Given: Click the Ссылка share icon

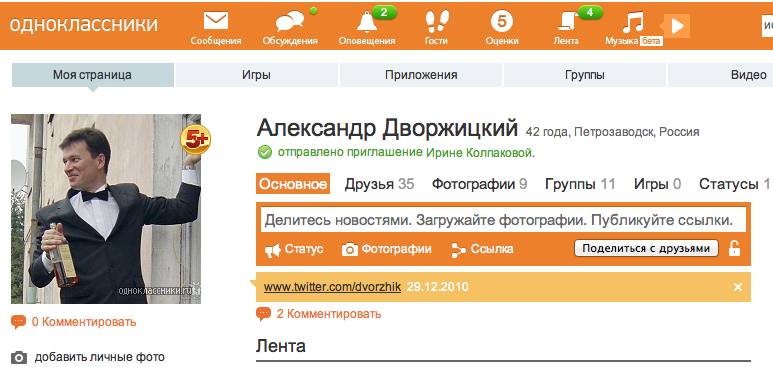Looking at the screenshot, I should click(x=458, y=250).
